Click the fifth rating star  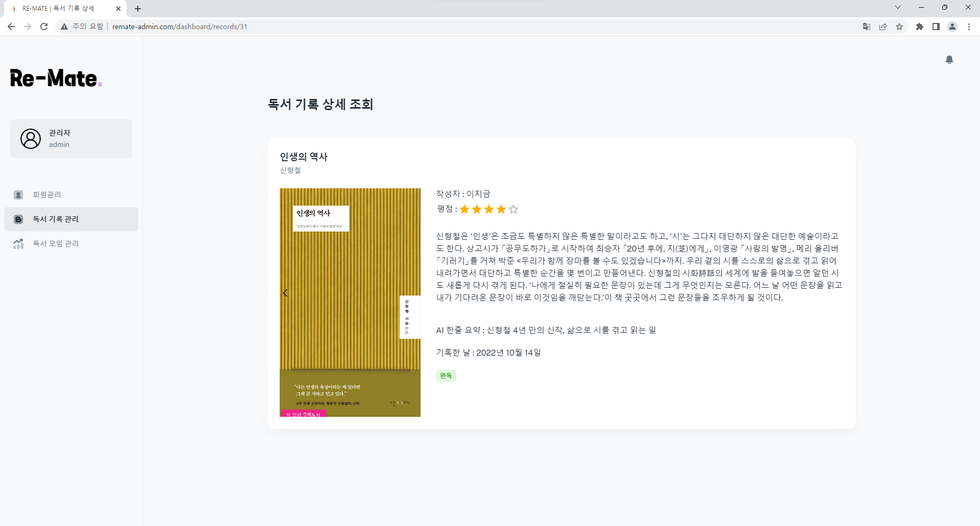click(x=513, y=209)
